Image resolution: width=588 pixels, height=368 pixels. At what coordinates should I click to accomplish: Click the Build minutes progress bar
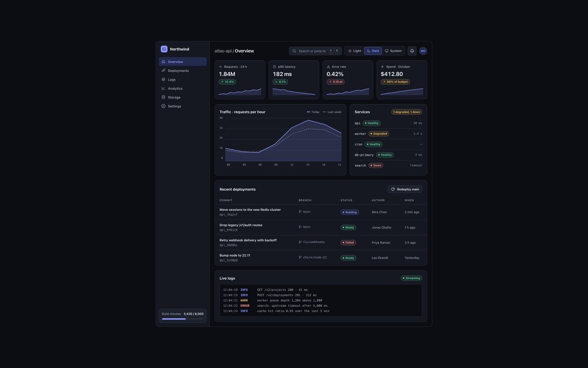coord(183,319)
